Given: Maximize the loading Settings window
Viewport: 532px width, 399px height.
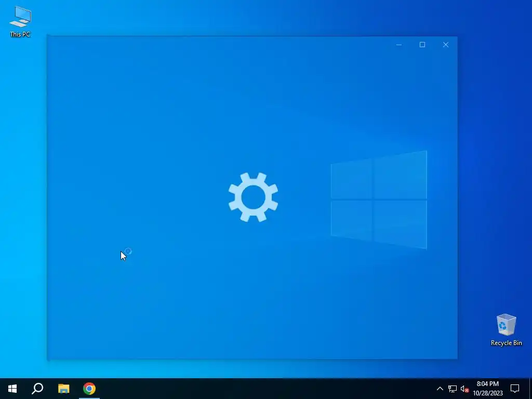Looking at the screenshot, I should (x=422, y=45).
